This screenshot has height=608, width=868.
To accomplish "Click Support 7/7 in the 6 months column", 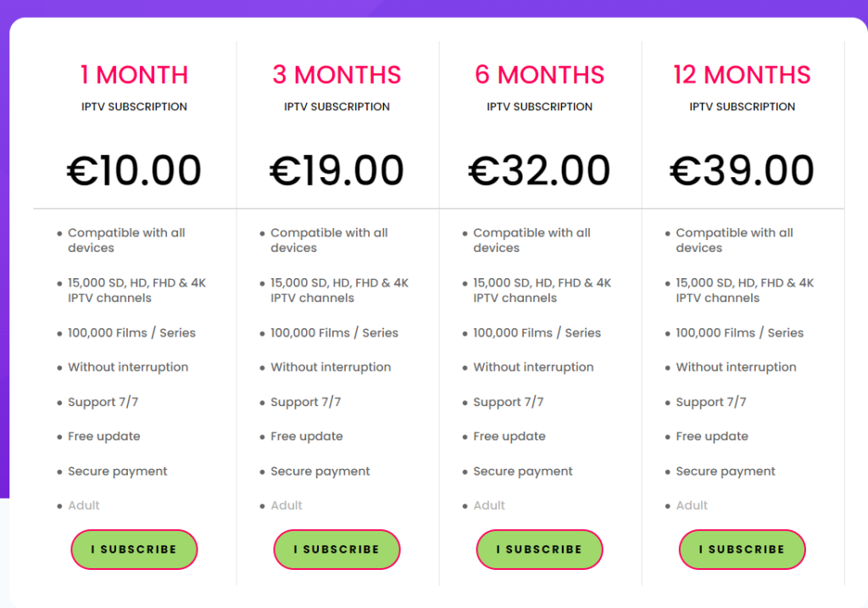I will pos(509,401).
